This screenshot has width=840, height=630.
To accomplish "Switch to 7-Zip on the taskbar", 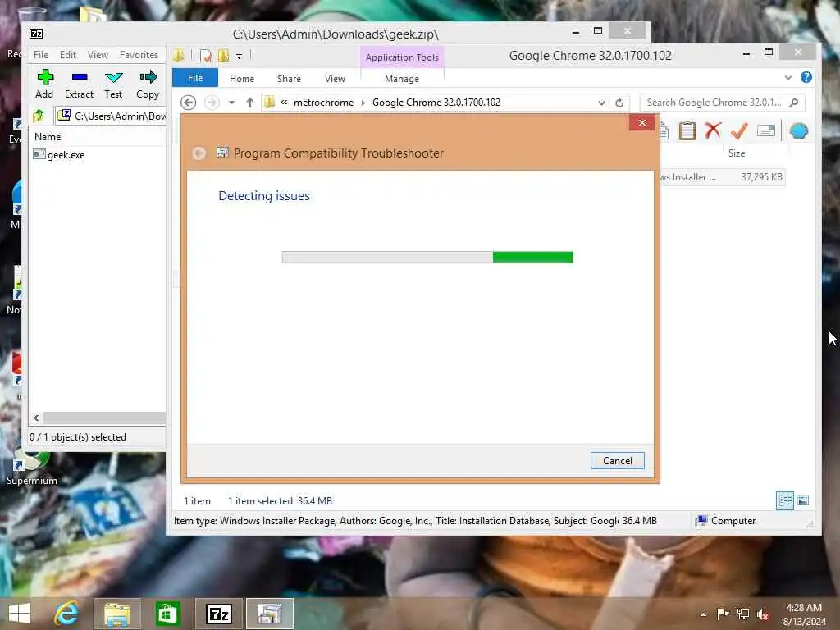I will [x=218, y=614].
